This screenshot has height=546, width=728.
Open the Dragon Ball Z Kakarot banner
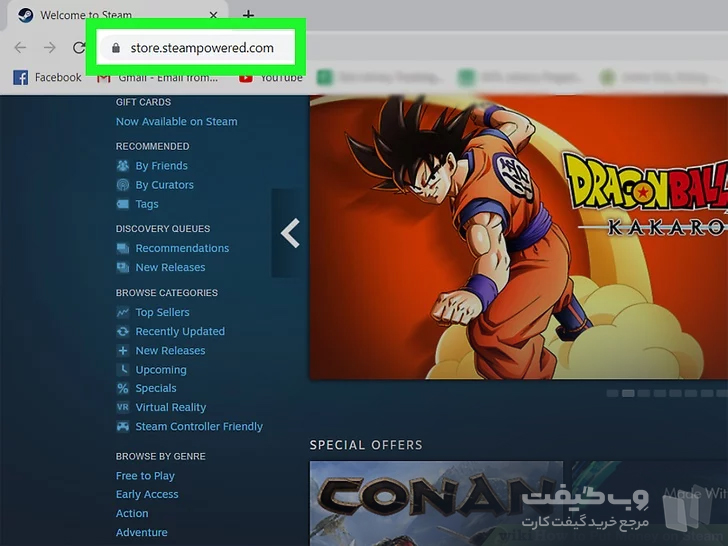[519, 237]
